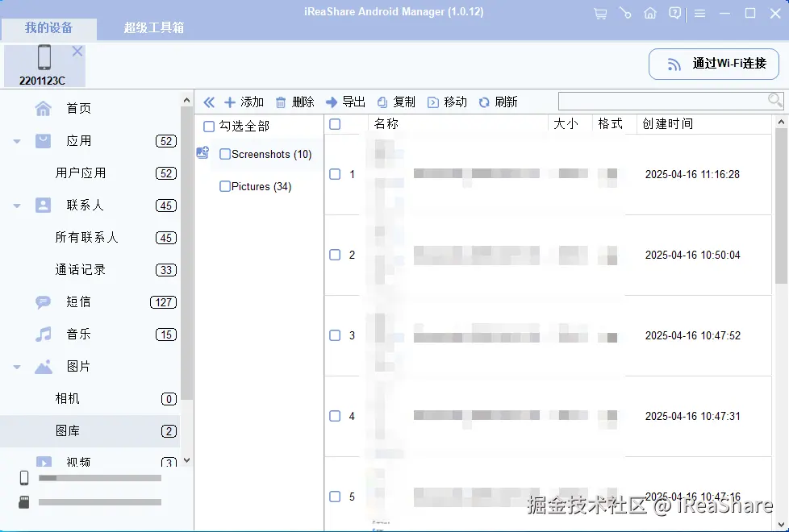789x532 pixels.
Task: Collapse the 图片 section in the sidebar
Action: click(x=16, y=367)
